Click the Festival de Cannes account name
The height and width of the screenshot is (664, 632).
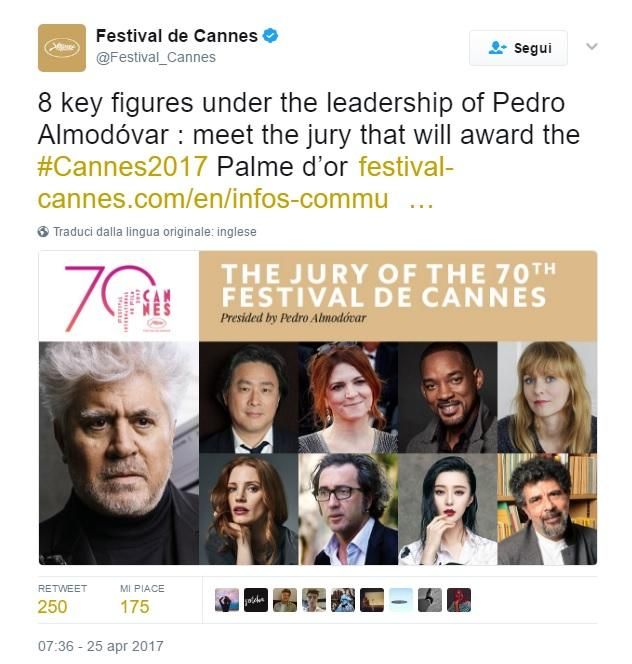point(175,36)
